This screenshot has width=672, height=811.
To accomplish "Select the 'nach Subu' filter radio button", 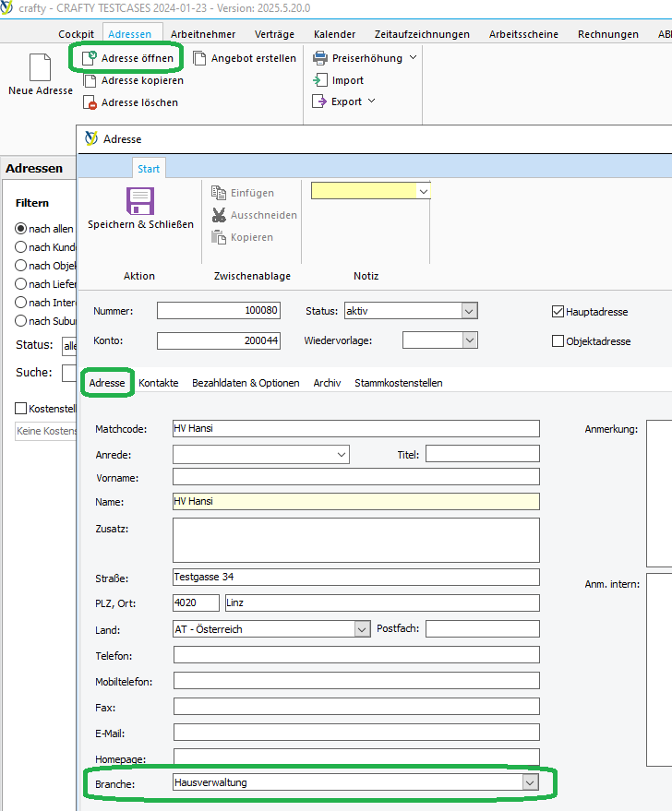I will tap(20, 321).
